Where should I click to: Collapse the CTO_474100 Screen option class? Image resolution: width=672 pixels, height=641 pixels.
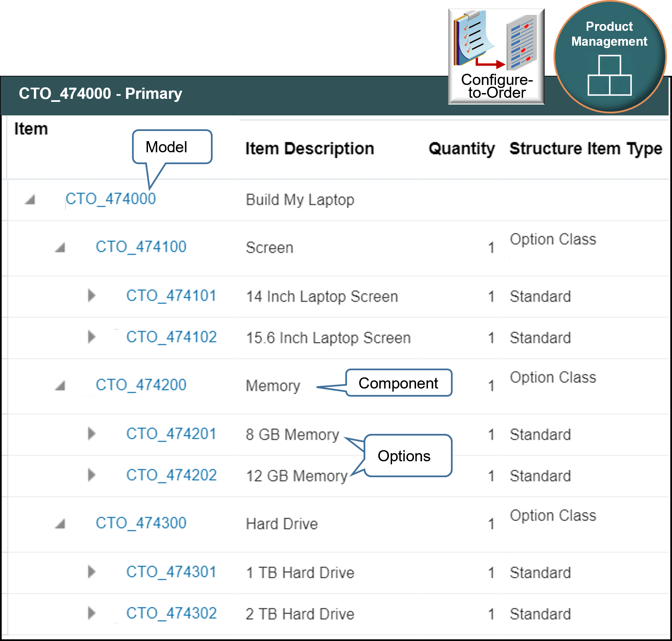coord(60,247)
